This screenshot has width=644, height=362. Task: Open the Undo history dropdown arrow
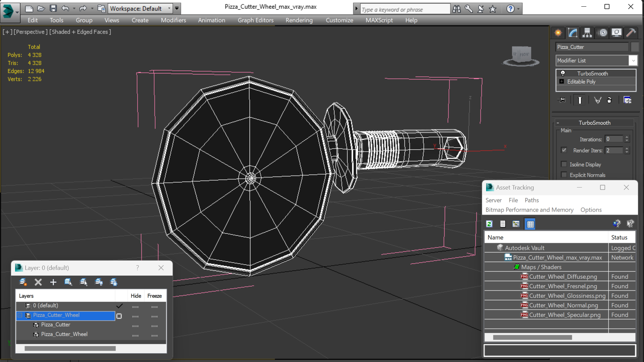(x=74, y=8)
